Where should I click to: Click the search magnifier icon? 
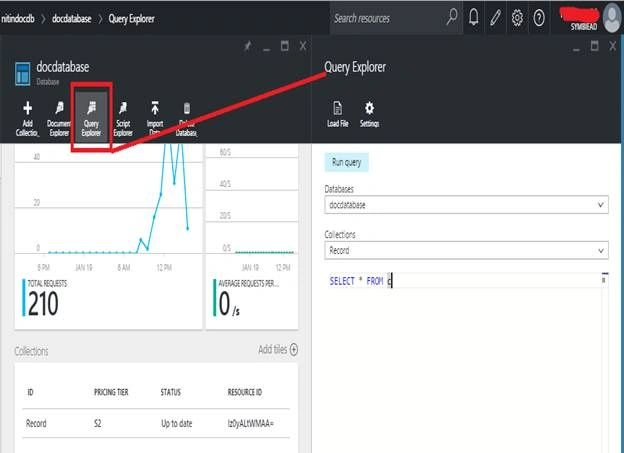pos(451,17)
